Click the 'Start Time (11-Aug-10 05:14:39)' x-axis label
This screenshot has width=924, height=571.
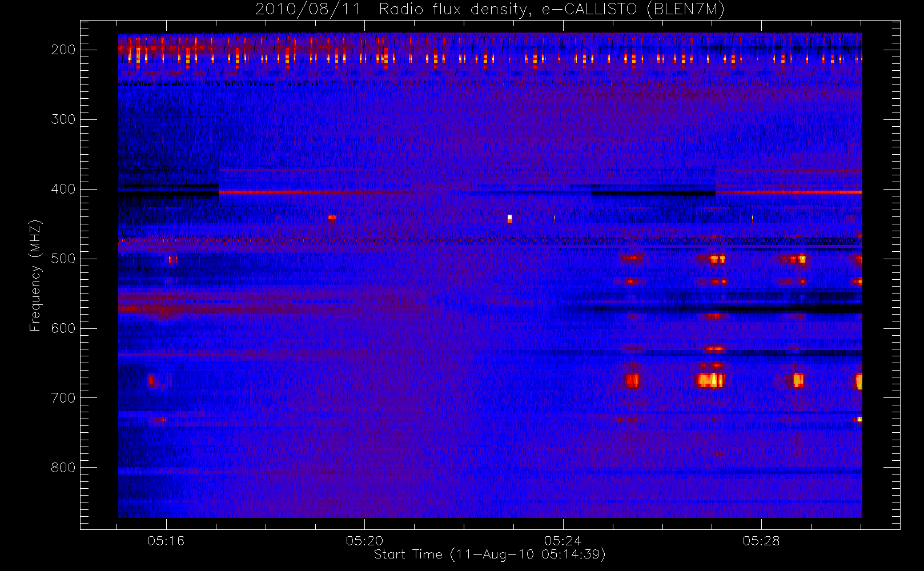[489, 554]
